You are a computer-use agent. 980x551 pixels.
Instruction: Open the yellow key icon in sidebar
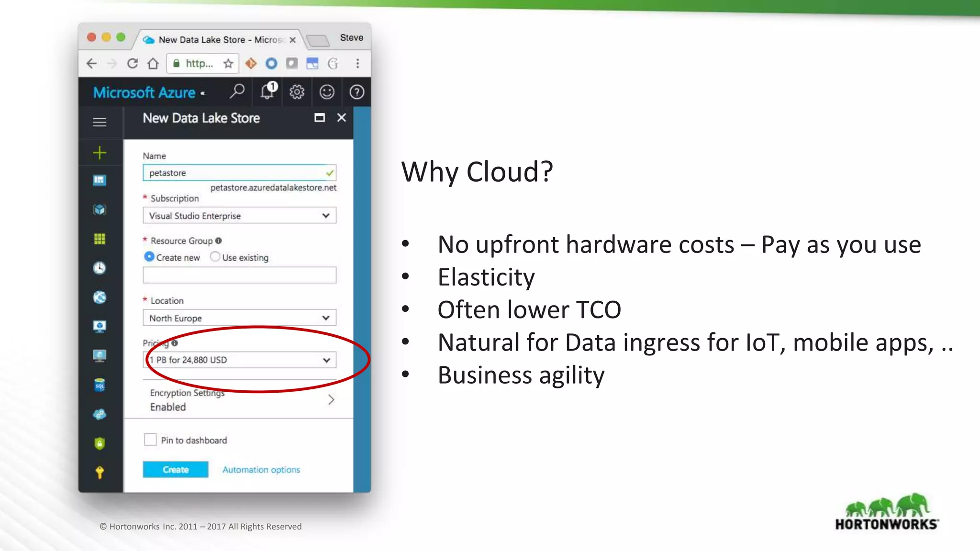100,473
